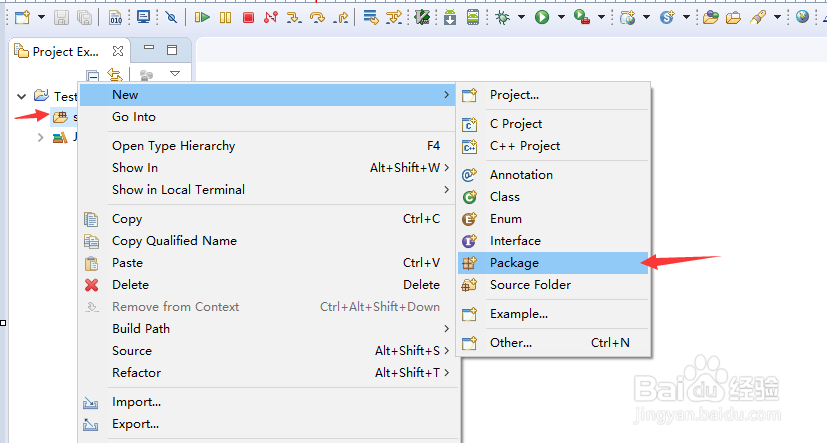Choose Class in the New submenu
This screenshot has width=827, height=443.
click(x=504, y=197)
